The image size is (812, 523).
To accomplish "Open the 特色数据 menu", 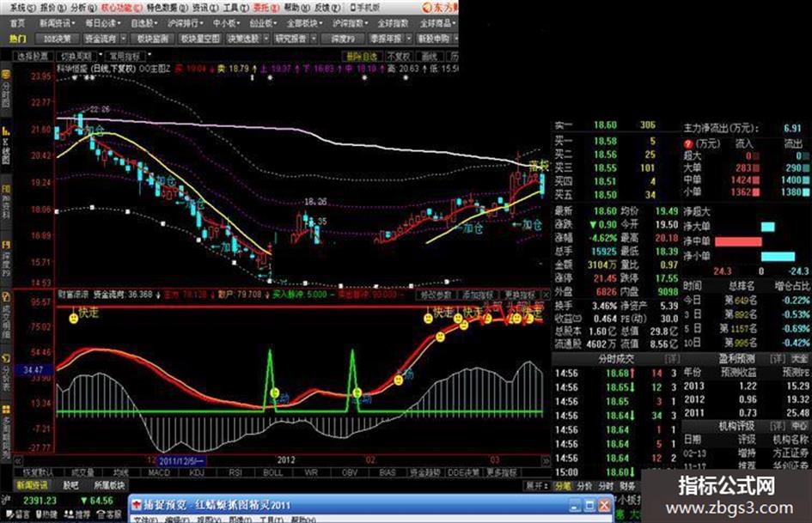I will 167,7.
